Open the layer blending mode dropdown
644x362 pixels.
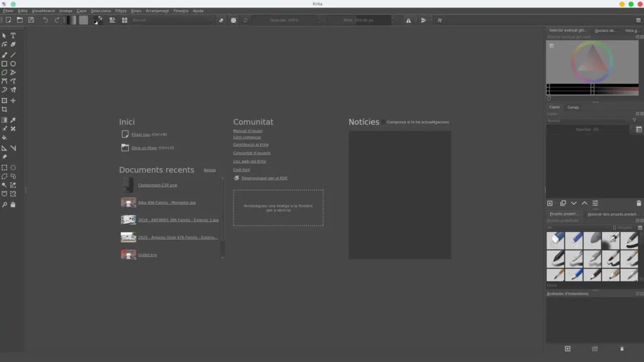(588, 121)
